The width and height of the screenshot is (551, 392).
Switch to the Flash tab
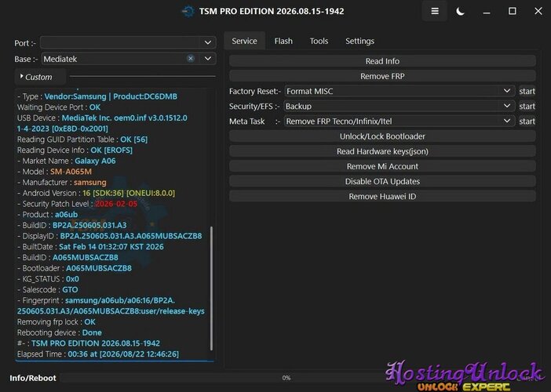point(283,41)
